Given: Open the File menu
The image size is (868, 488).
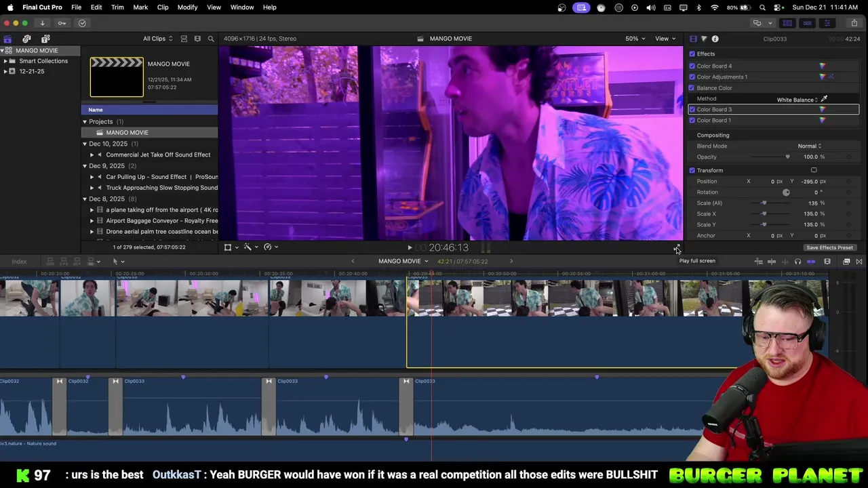Looking at the screenshot, I should [x=76, y=7].
